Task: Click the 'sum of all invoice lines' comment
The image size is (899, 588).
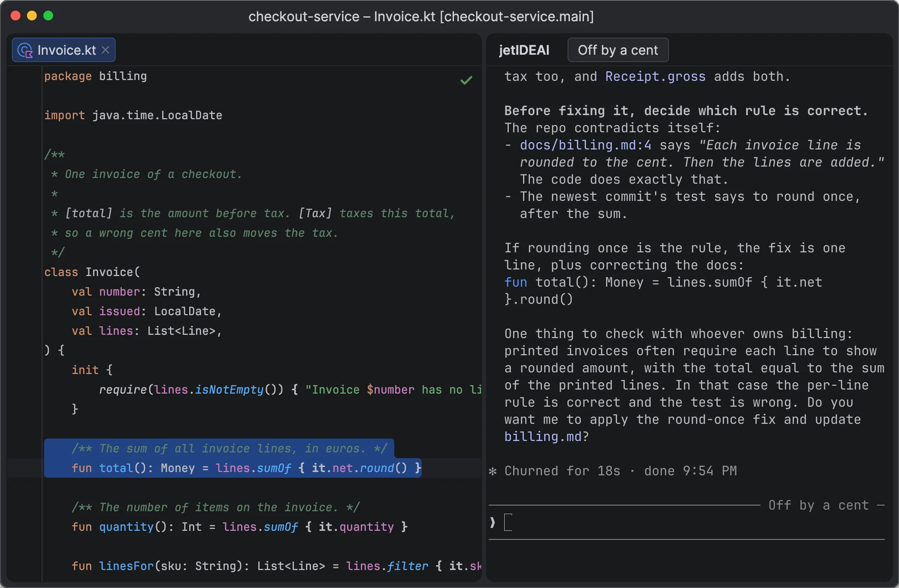Action: [x=229, y=448]
